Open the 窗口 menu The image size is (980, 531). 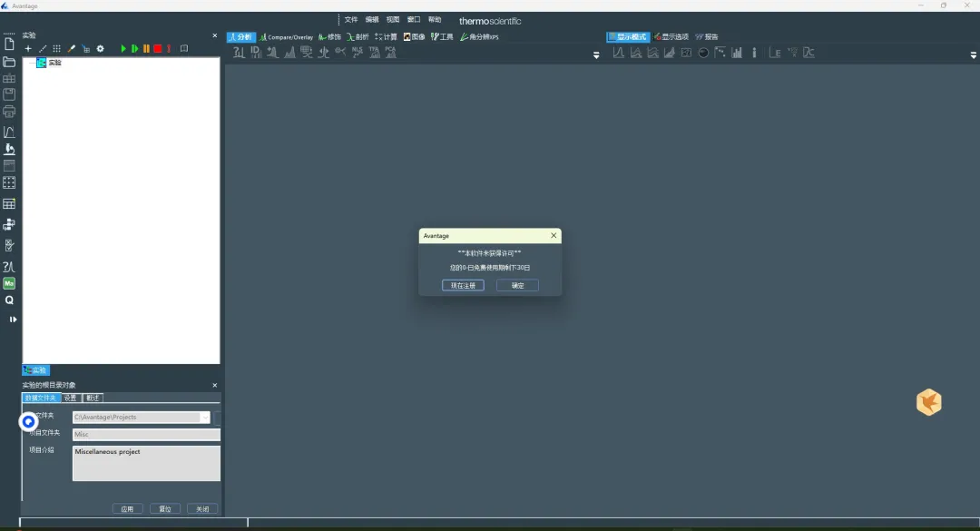coord(414,20)
